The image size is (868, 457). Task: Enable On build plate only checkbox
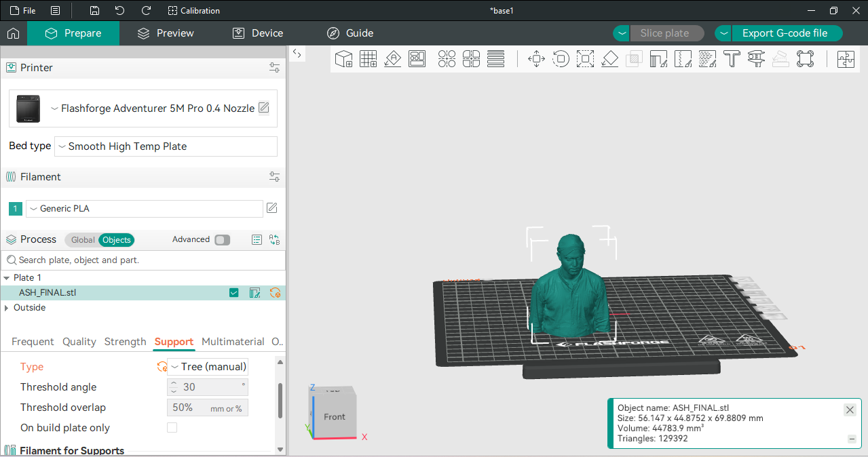(x=172, y=428)
